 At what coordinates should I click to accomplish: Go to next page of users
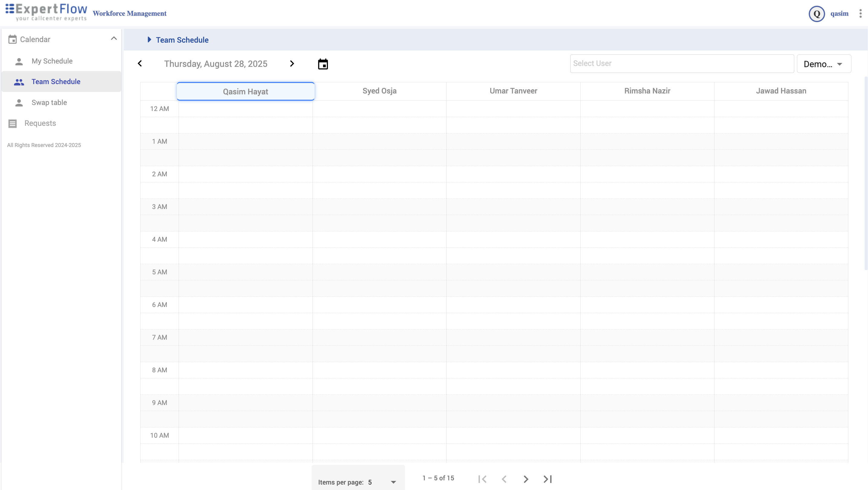(x=526, y=479)
